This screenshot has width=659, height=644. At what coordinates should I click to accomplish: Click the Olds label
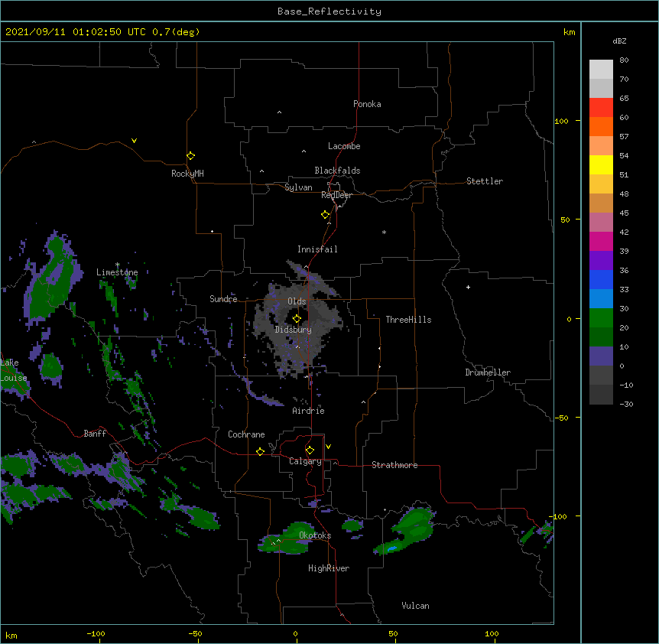point(297,301)
